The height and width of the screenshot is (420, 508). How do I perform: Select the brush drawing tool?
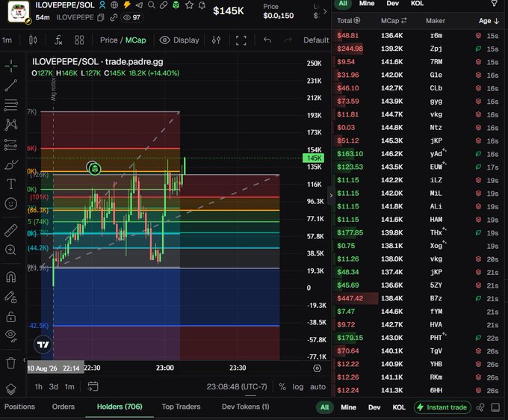tap(11, 164)
